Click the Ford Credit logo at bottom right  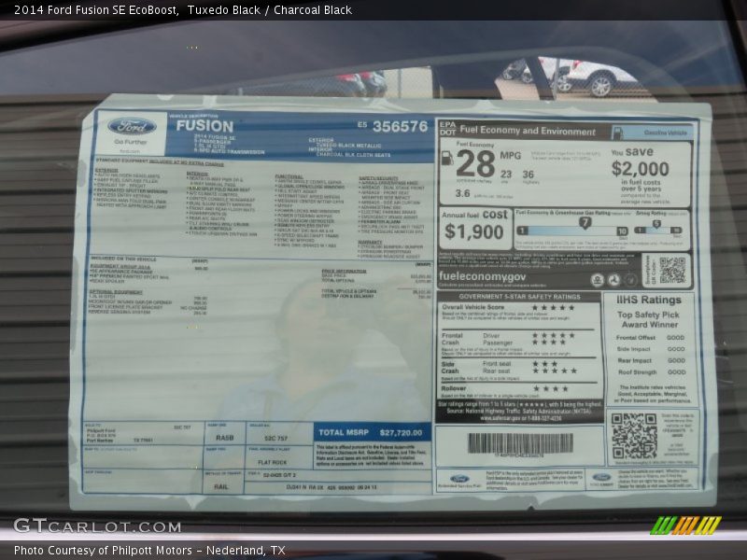click(601, 478)
